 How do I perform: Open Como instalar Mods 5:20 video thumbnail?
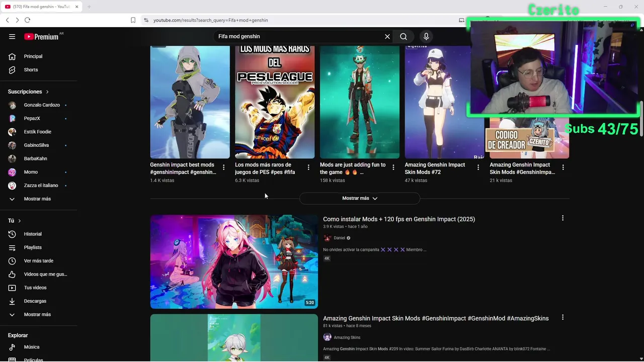[234, 262]
